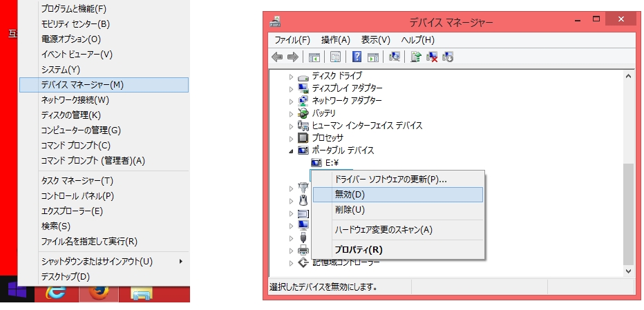Click the mouse category icon in device tree
Screen dimensions: 644x310
click(x=303, y=200)
